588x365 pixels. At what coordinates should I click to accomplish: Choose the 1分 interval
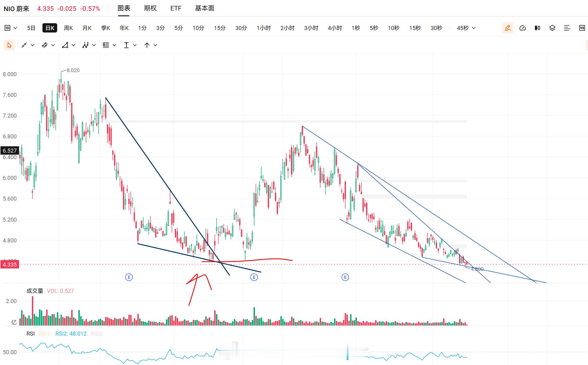pyautogui.click(x=142, y=28)
